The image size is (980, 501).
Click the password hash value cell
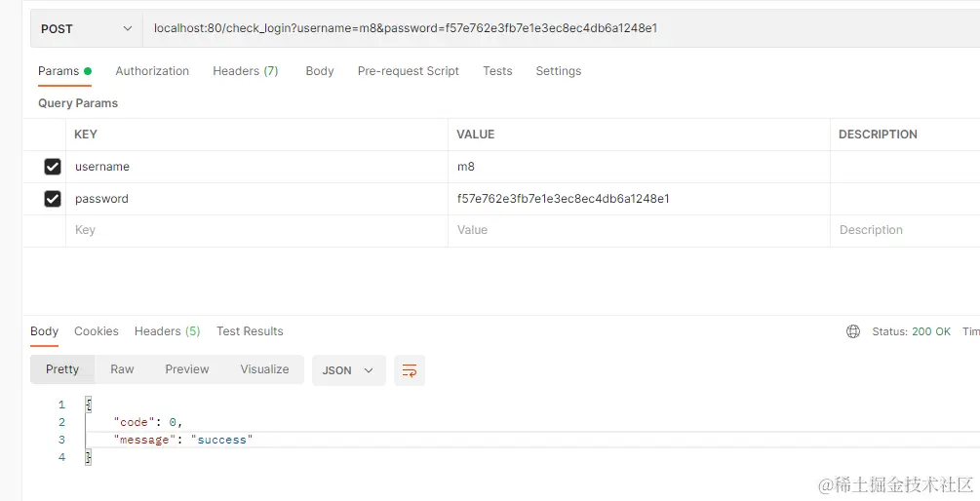(639, 199)
